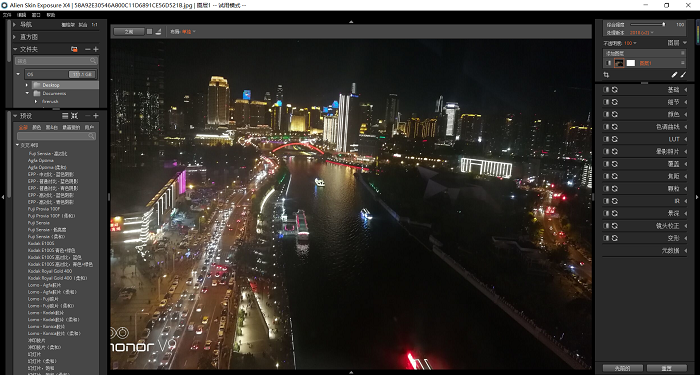Viewport: 700px width, 375px height.
Task: Click the folder filter search magnifier
Action: [93, 61]
